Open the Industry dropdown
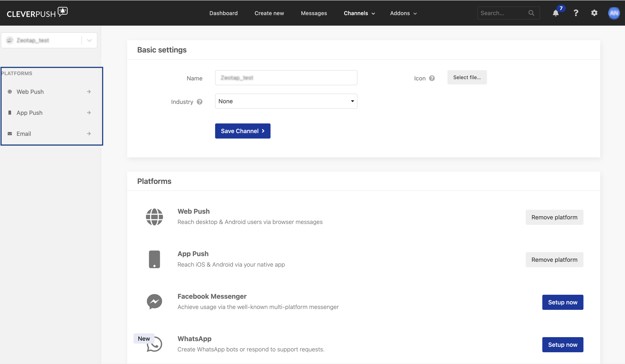The image size is (625, 364). [286, 101]
